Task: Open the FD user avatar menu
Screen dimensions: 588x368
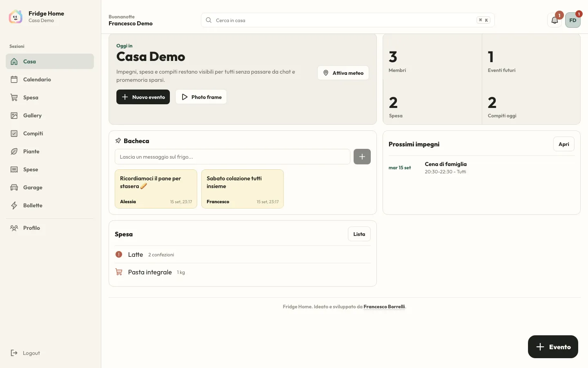Action: tap(573, 20)
